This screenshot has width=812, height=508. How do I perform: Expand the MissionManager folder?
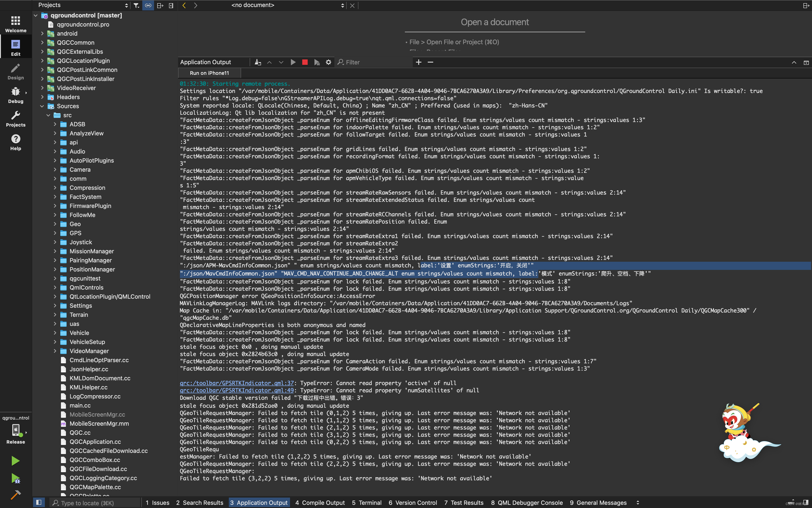(55, 251)
